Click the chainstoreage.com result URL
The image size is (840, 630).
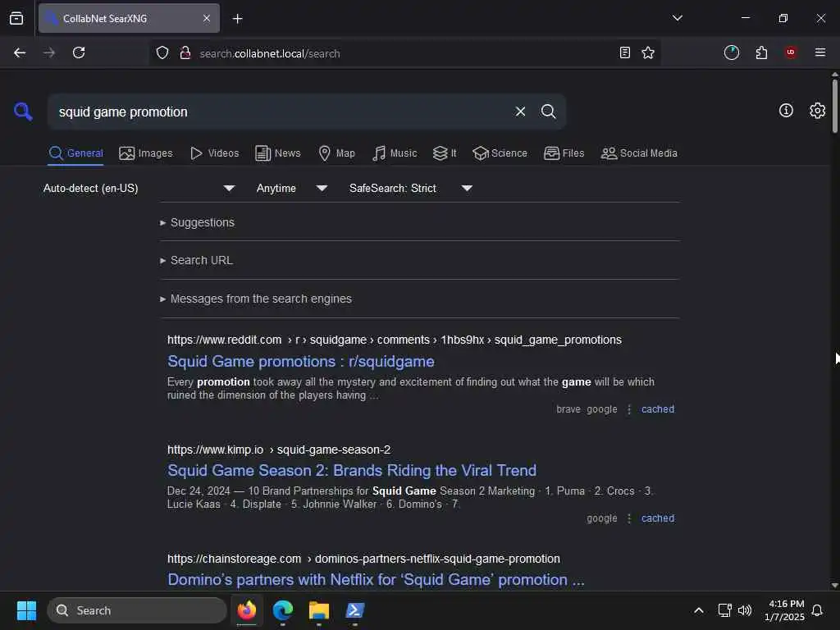[x=363, y=559]
